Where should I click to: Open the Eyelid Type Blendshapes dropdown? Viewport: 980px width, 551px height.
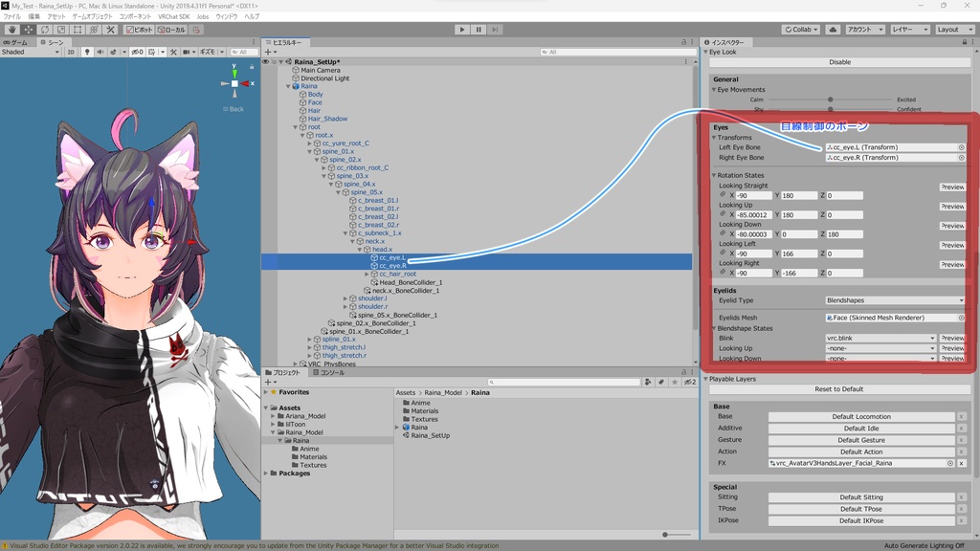point(895,300)
